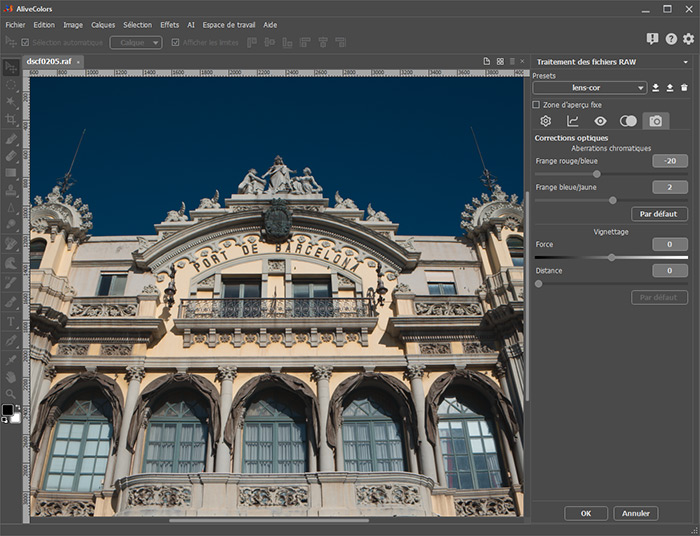Open preferences with the gear icon at top right
700x536 pixels.
pos(689,39)
